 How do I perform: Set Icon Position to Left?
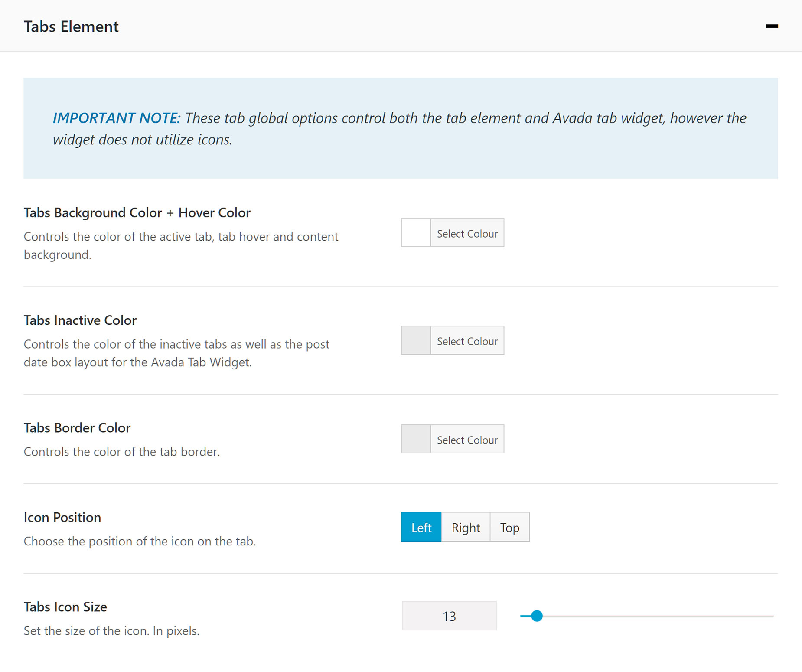[x=421, y=527]
